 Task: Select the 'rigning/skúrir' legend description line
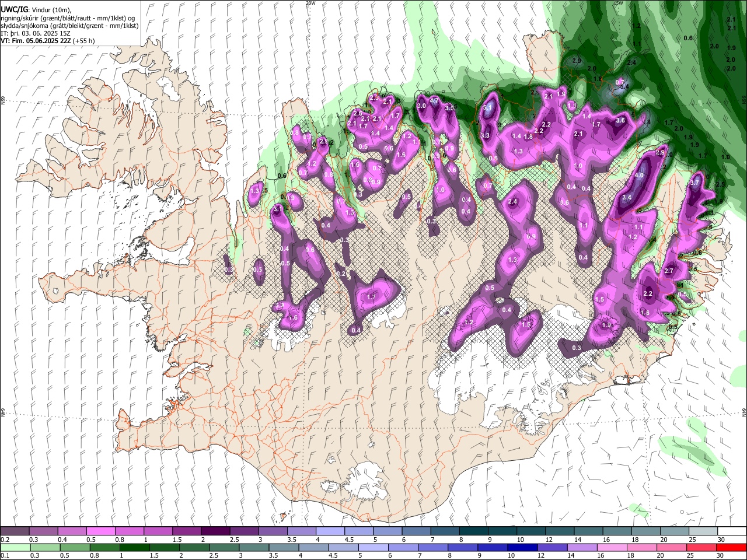pos(68,18)
